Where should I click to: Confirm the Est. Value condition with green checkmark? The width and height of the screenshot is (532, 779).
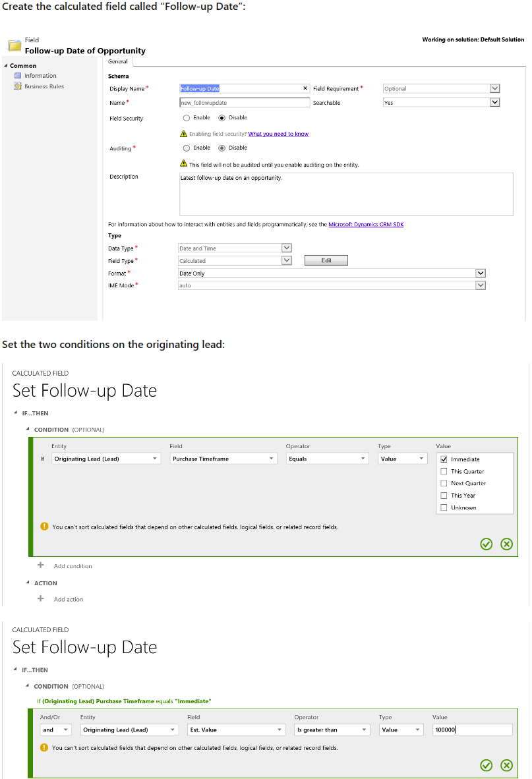click(x=487, y=765)
